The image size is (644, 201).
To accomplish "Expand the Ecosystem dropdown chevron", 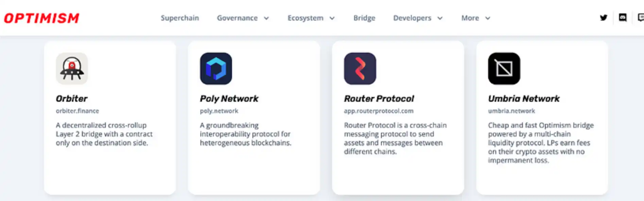I will tap(332, 18).
